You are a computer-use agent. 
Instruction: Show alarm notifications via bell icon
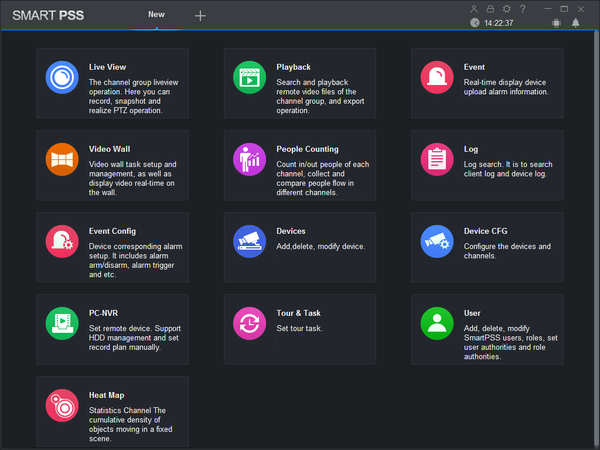pos(576,23)
